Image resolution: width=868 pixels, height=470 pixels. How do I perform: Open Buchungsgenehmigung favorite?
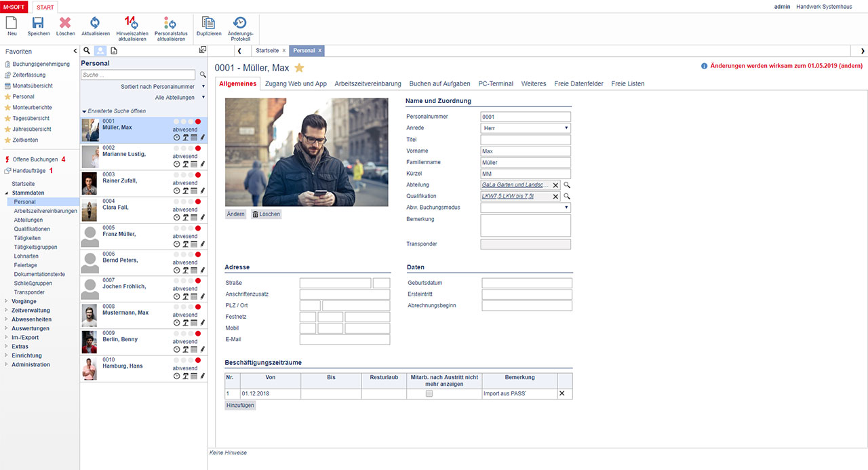coord(41,64)
